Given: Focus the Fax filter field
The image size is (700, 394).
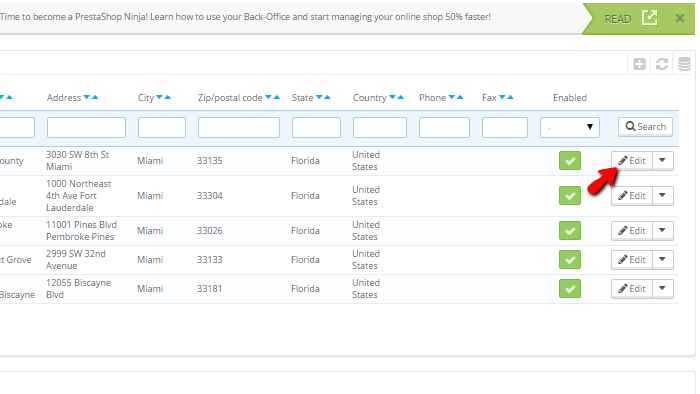Looking at the screenshot, I should (504, 127).
